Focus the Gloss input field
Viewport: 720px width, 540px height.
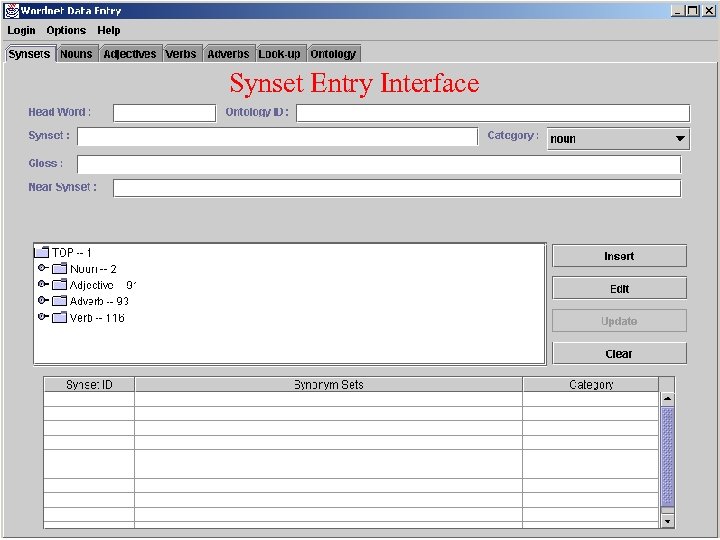[379, 164]
